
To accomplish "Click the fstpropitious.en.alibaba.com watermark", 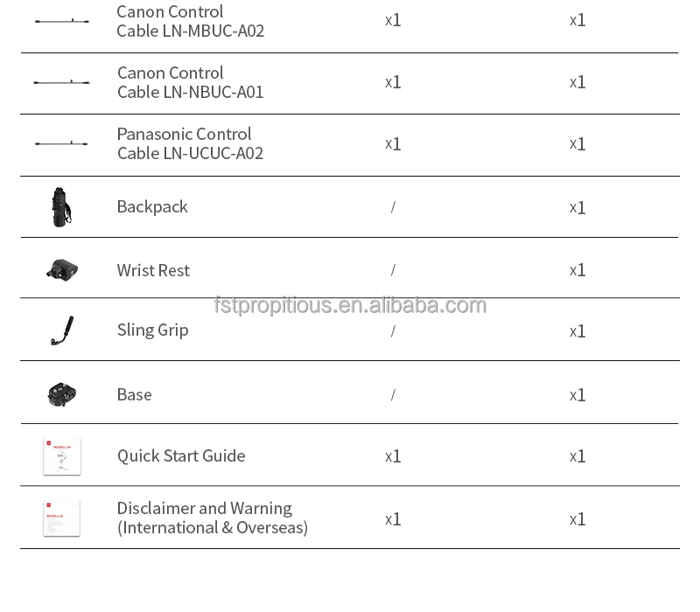I will tap(350, 305).
